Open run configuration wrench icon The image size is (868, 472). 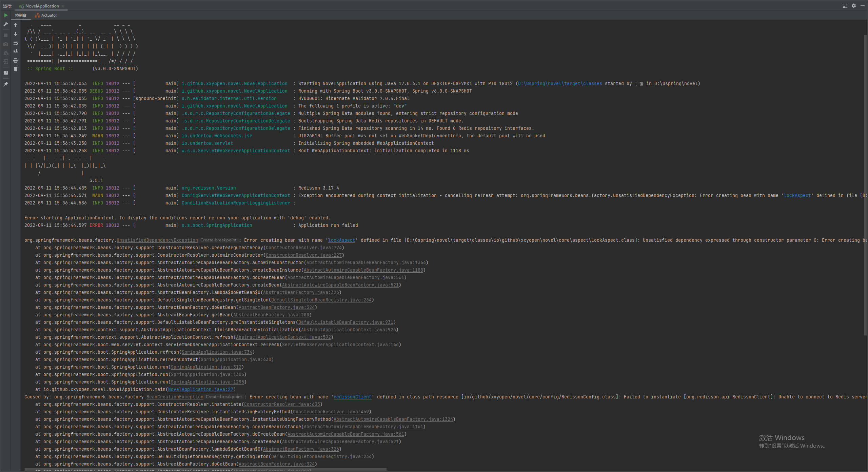[6, 24]
